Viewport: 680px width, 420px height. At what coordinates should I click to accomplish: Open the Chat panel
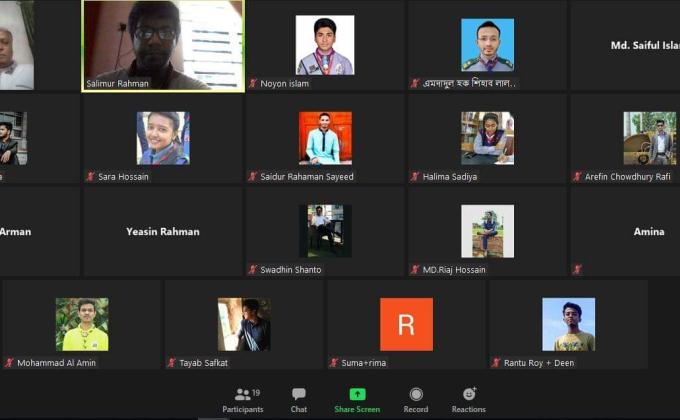click(299, 400)
